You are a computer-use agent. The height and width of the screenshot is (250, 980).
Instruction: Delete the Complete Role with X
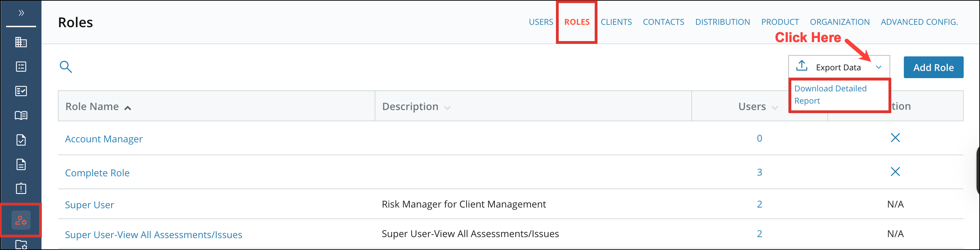click(x=895, y=172)
